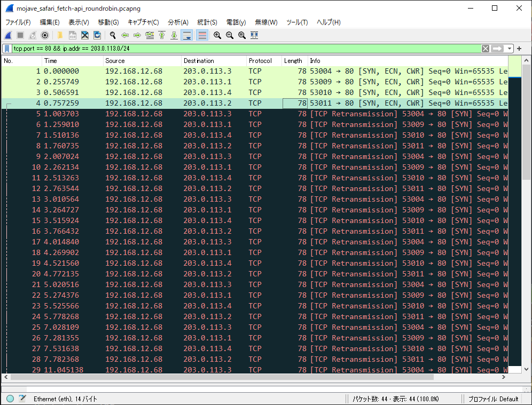Image resolution: width=532 pixels, height=405 pixels.
Task: Sort by the Protocol column header
Action: click(264, 61)
